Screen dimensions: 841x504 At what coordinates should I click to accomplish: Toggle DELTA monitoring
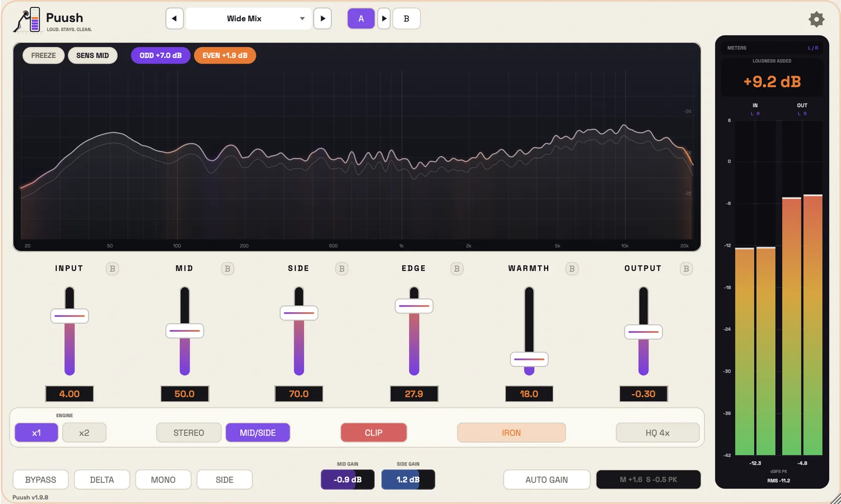tap(102, 479)
